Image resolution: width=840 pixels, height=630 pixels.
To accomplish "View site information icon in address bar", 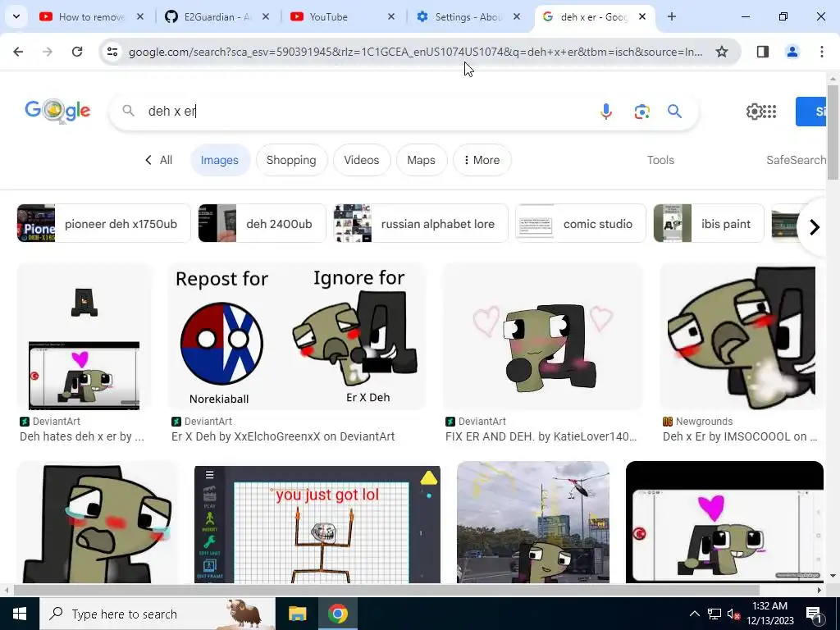I will 112,52.
